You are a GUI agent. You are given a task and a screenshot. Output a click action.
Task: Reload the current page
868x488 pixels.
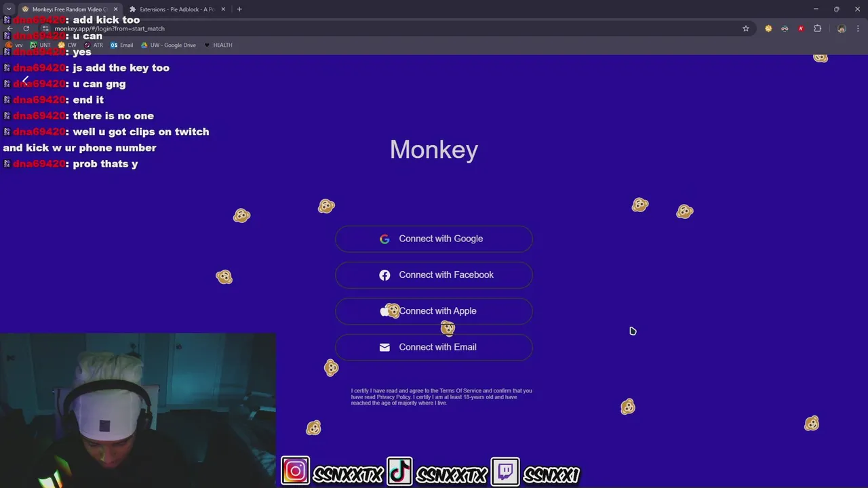(x=26, y=28)
